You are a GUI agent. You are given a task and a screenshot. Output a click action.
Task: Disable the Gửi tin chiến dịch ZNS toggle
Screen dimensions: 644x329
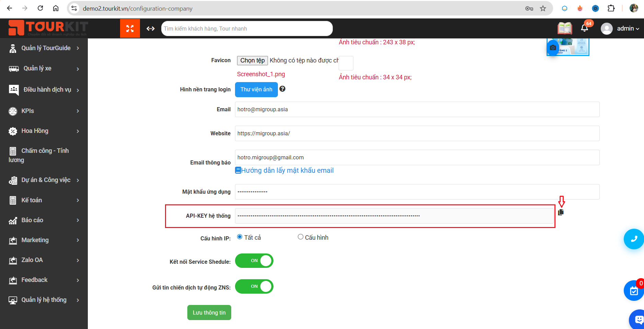coord(254,286)
